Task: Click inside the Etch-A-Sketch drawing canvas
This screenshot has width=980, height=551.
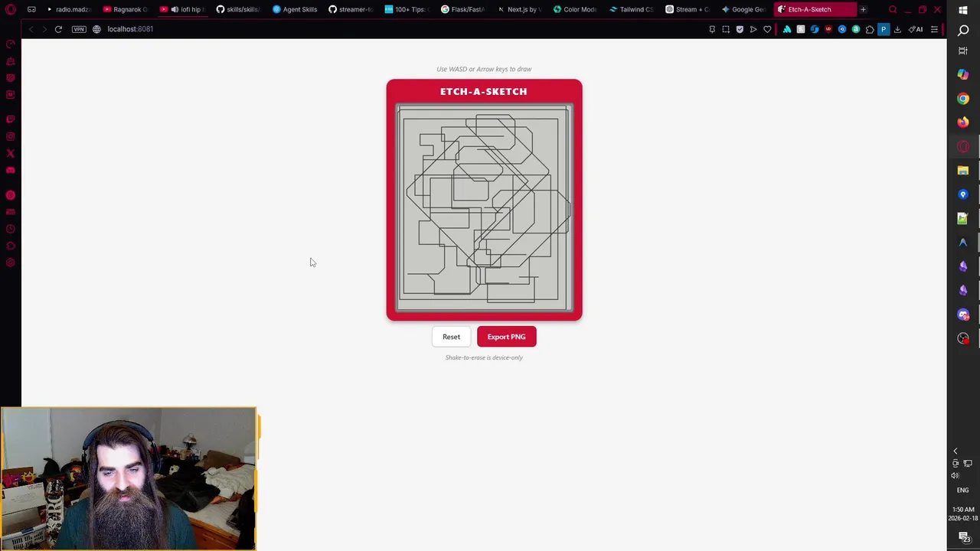Action: point(484,208)
